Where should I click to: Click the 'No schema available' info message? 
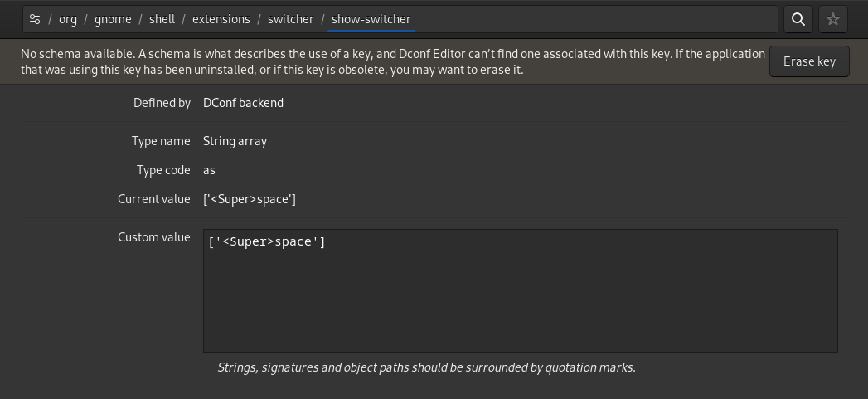coord(392,61)
